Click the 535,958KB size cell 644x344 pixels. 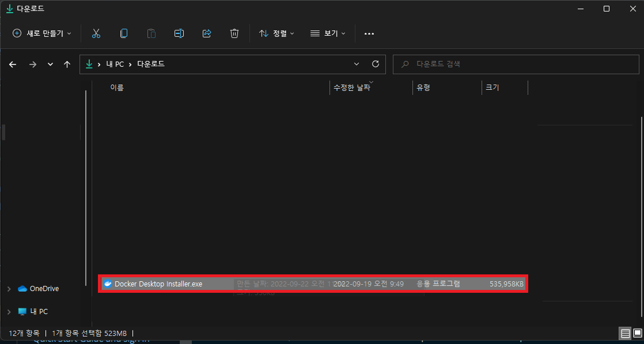(506, 284)
